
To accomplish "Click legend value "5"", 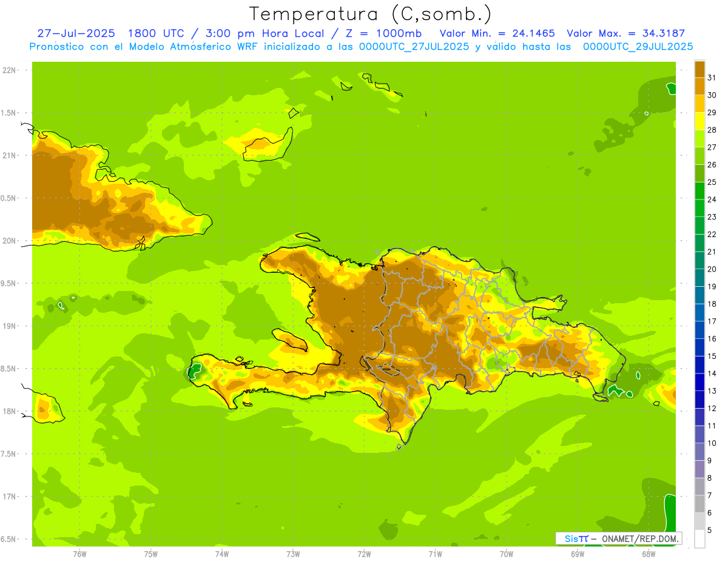I will tap(709, 530).
